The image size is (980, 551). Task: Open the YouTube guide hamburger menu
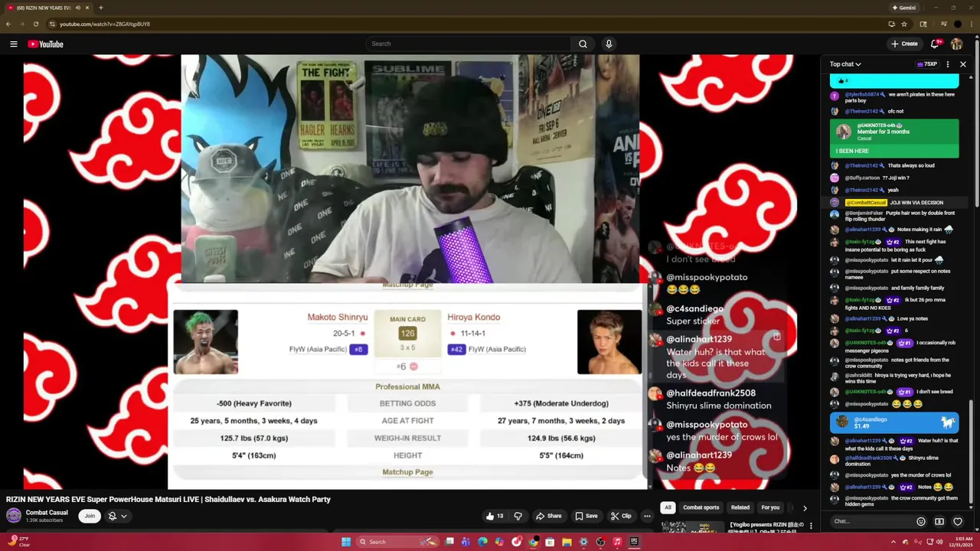[x=14, y=44]
